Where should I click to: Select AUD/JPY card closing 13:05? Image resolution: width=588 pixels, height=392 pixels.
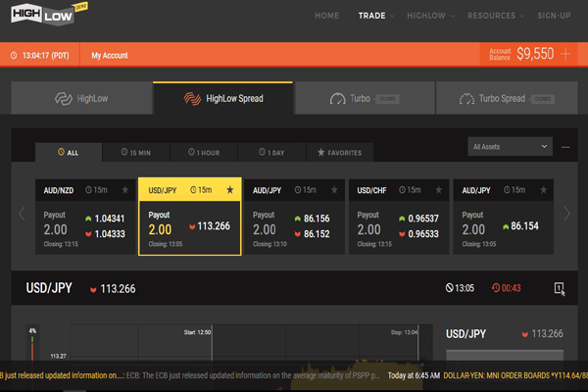(504, 217)
